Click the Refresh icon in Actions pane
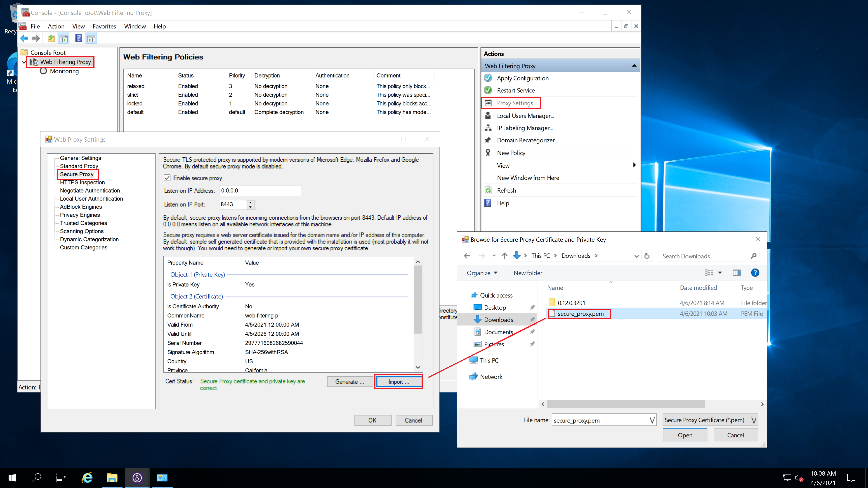Image resolution: width=868 pixels, height=488 pixels. click(x=488, y=190)
